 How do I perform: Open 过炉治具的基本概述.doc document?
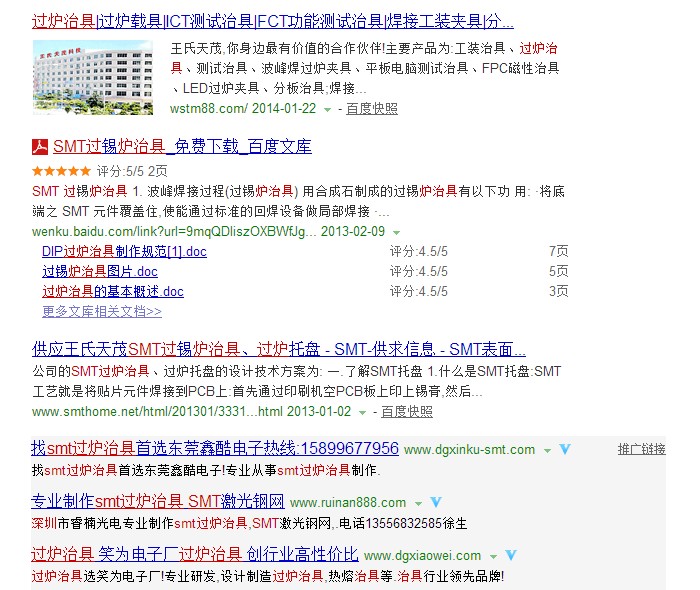[113, 291]
